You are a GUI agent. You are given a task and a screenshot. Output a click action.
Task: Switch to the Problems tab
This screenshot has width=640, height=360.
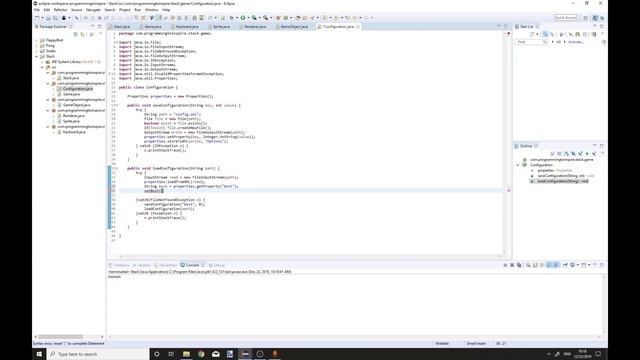pos(119,265)
